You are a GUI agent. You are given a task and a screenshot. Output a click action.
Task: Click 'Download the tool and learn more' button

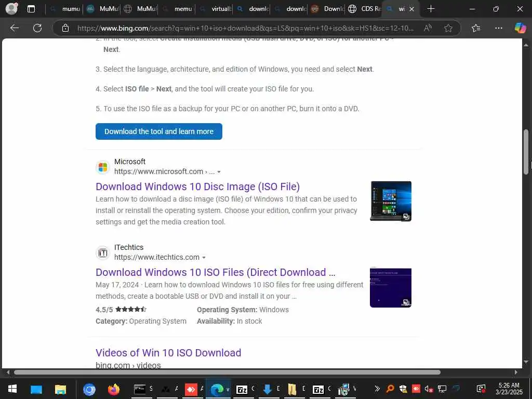point(159,131)
